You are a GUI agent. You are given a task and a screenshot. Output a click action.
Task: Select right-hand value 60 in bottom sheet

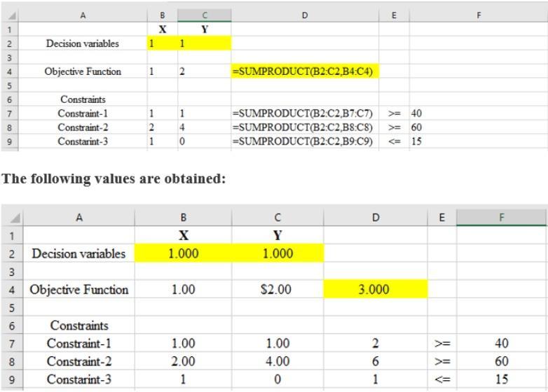501,361
